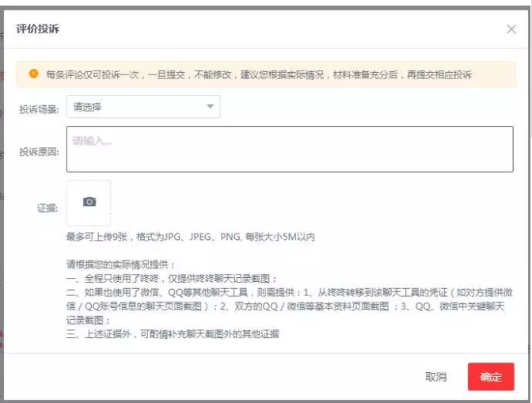
Task: Click the 证据 field label
Action: 48,208
